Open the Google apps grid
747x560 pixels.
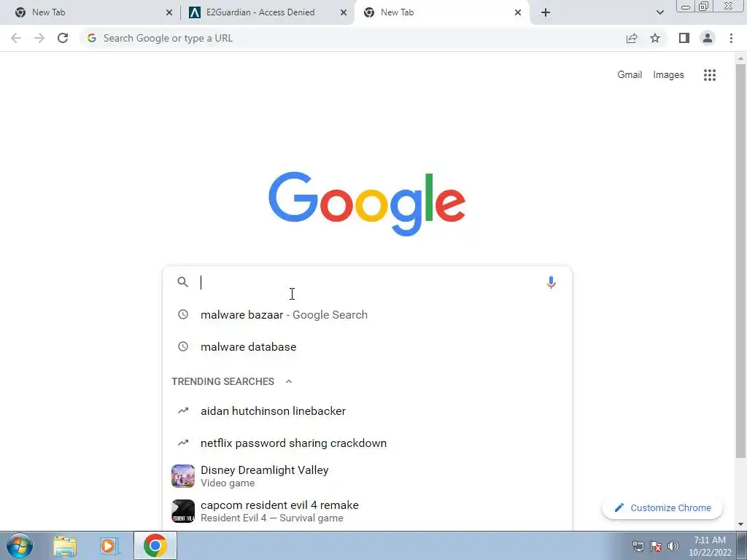(709, 75)
